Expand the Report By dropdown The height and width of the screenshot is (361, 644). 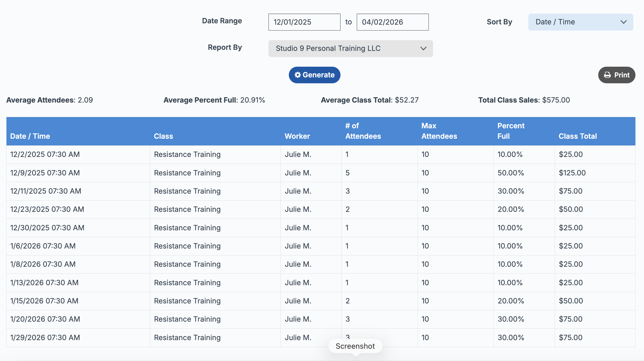coord(350,48)
